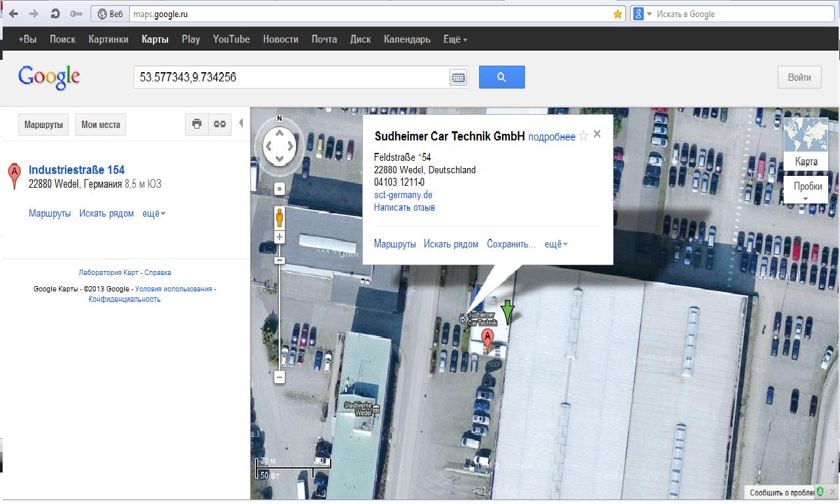Image resolution: width=840 pixels, height=504 pixels.
Task: Click the Stadtwerke Wedel map icon
Action: point(375,409)
